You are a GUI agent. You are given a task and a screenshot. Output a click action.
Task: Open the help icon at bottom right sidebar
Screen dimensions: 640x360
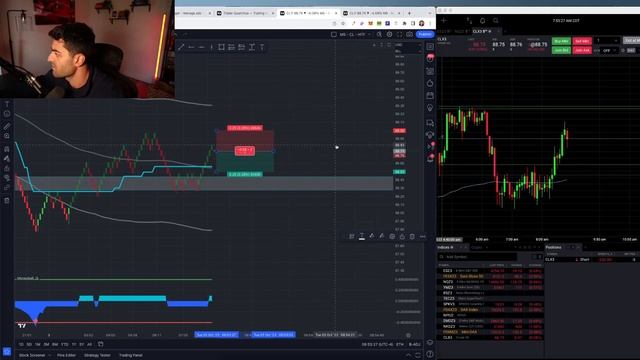(430, 354)
